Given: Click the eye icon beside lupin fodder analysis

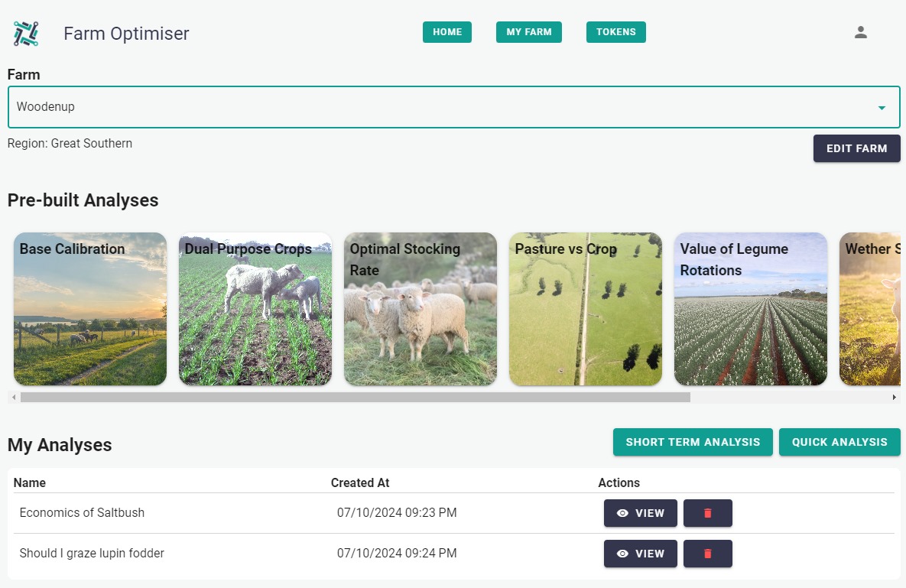Looking at the screenshot, I should 624,554.
